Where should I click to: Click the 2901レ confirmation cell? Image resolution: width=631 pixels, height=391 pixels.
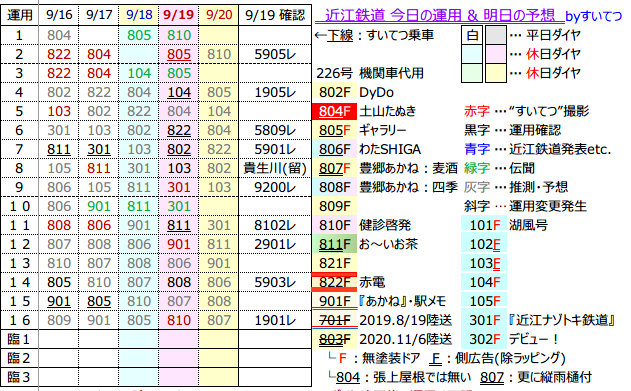coord(275,244)
